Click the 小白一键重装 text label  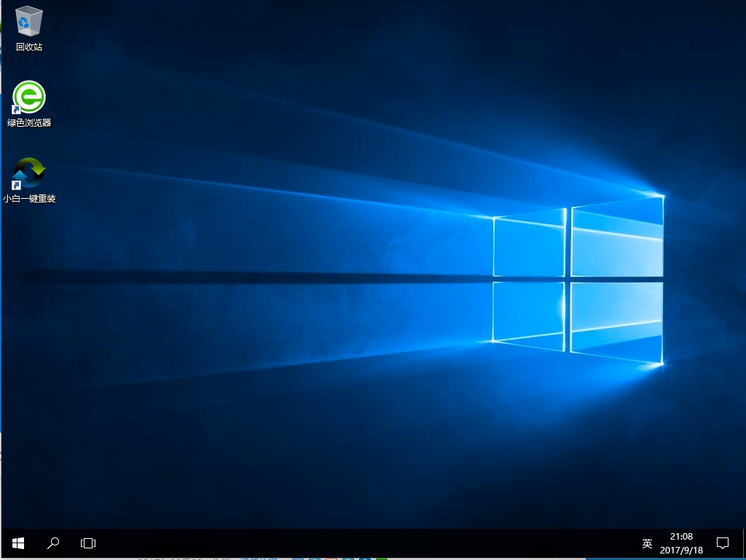click(29, 199)
